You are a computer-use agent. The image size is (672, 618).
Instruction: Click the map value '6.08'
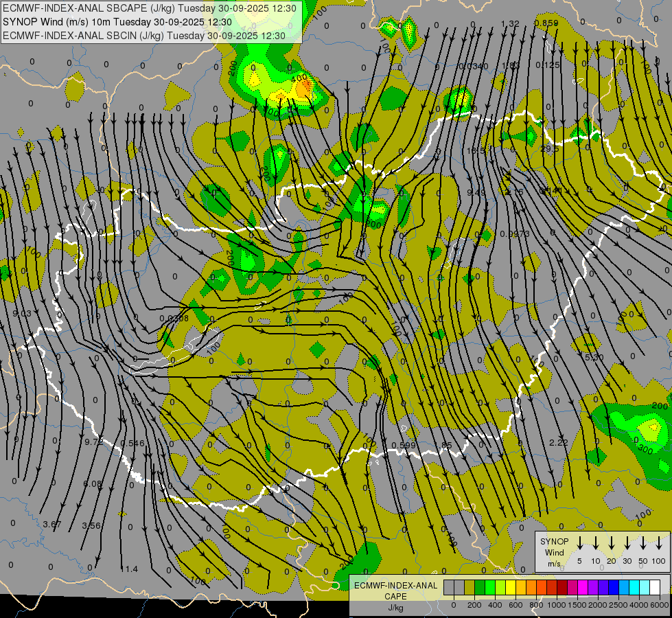point(93,484)
